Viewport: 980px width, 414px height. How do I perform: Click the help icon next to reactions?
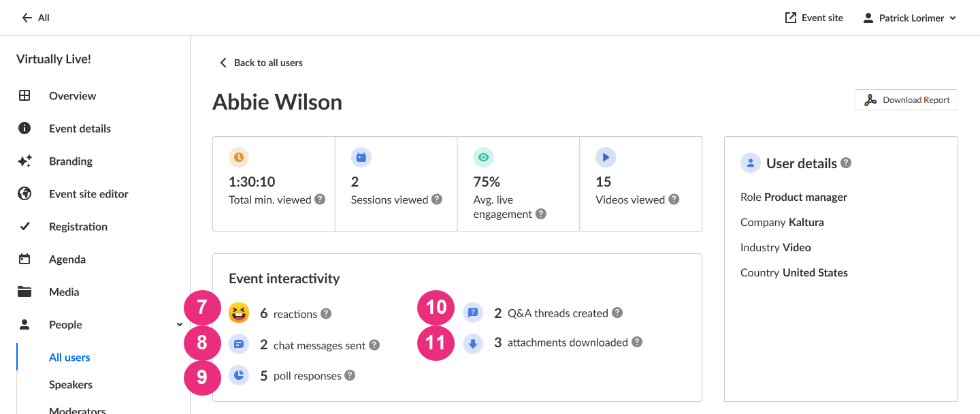[x=326, y=314]
